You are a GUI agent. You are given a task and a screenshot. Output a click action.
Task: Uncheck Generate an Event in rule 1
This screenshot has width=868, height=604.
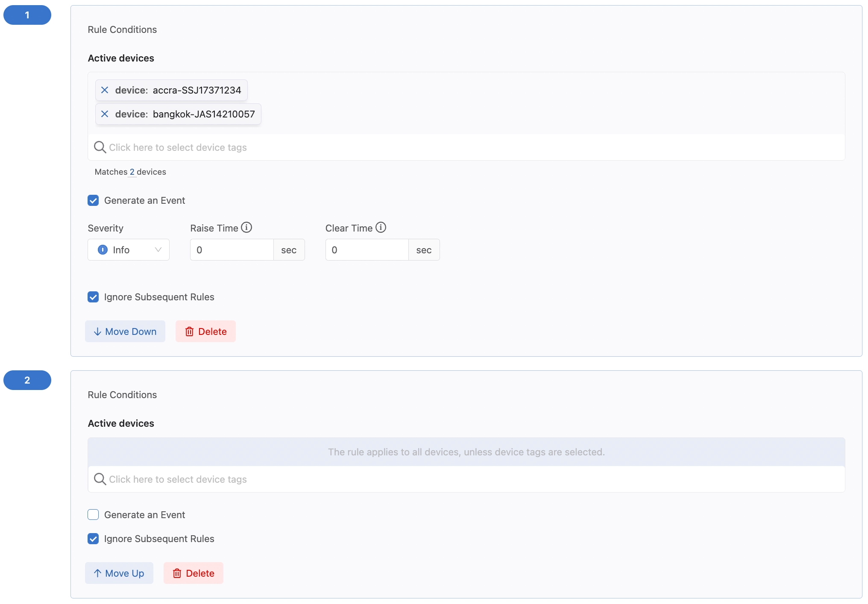tap(93, 200)
